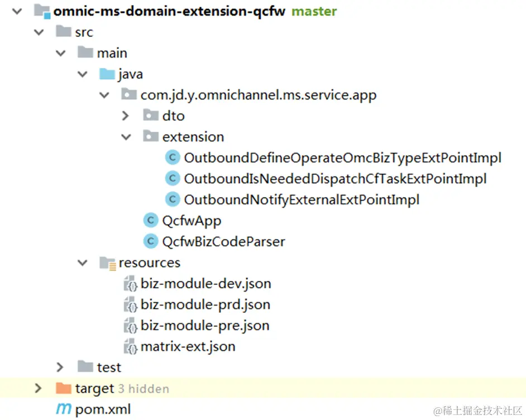Click the extension package icon
The height and width of the screenshot is (420, 526).
151,136
